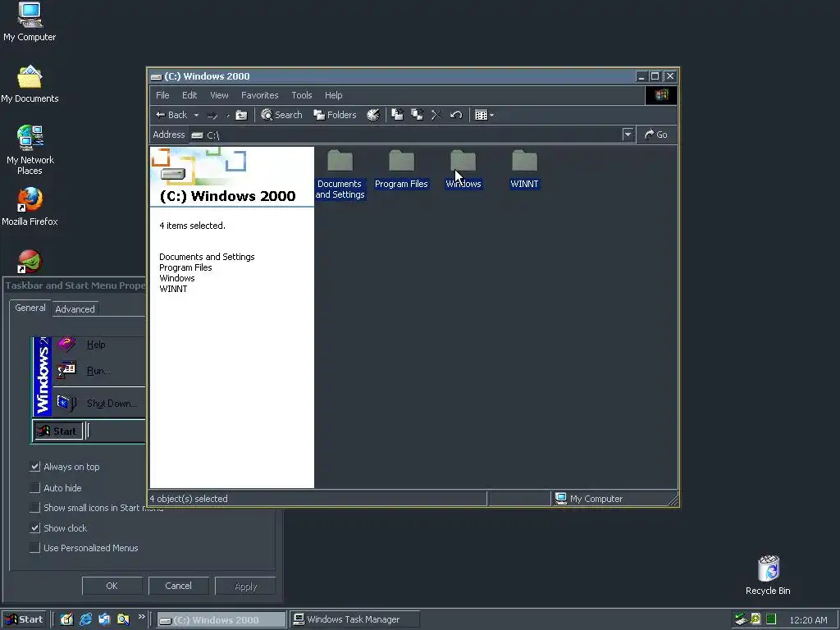Viewport: 840px width, 630px height.
Task: Open the Back history dropdown arrow
Action: [x=196, y=115]
